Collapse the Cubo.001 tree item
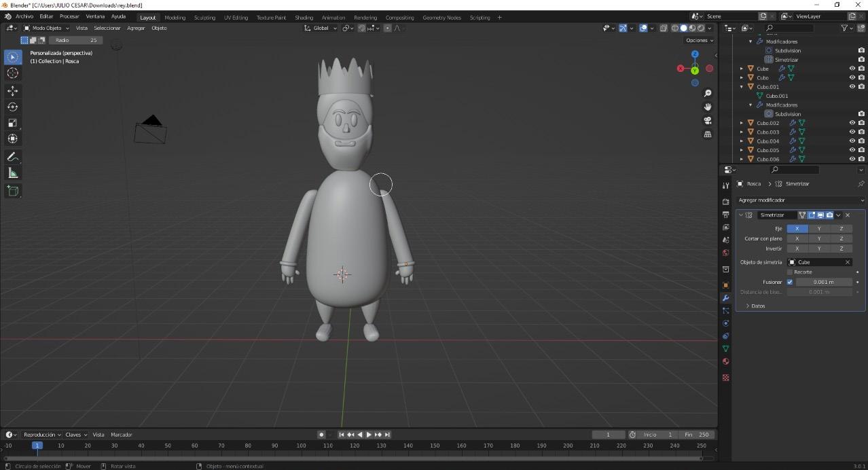 742,87
